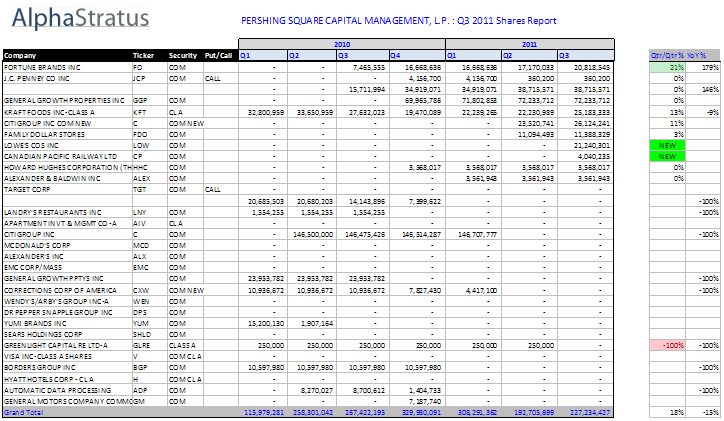Select Grand Total value 115,979,281

[x=264, y=413]
